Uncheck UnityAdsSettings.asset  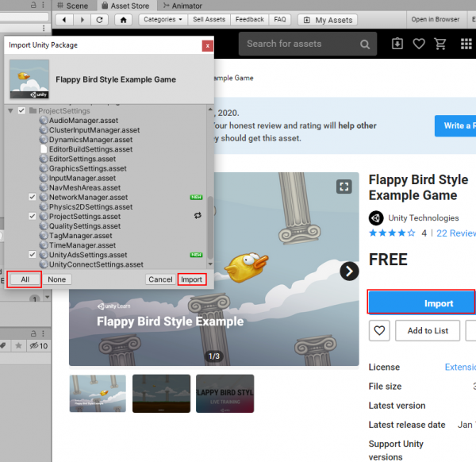point(33,255)
